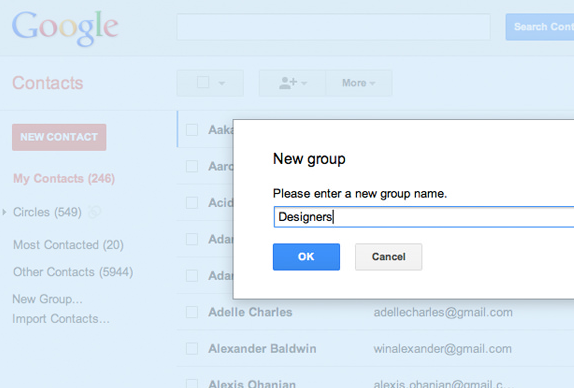This screenshot has height=388, width=574.
Task: Open Alexander Baldwin contact name
Action: pos(262,349)
